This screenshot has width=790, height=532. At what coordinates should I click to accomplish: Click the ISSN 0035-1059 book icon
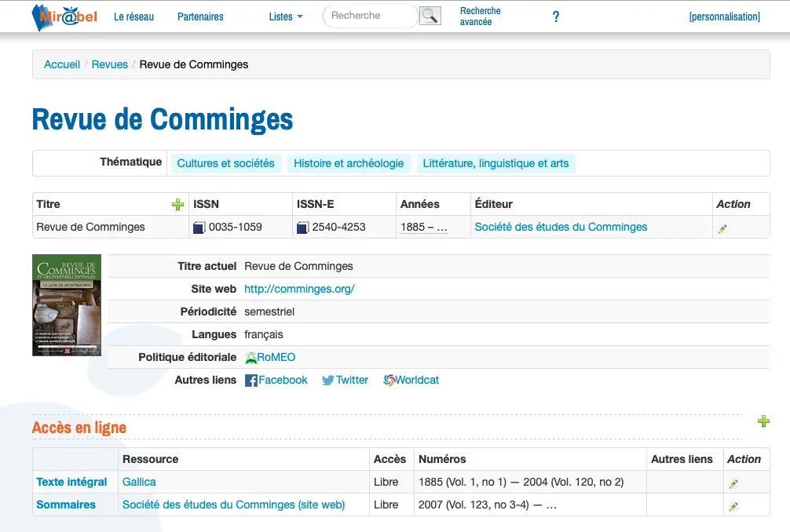(x=199, y=228)
